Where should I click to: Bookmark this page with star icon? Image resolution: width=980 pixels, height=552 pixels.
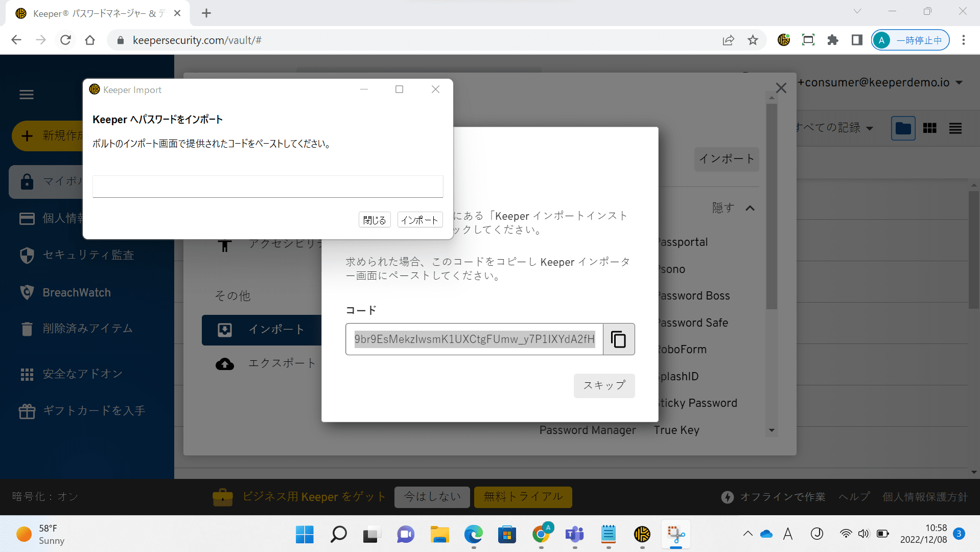(x=753, y=40)
